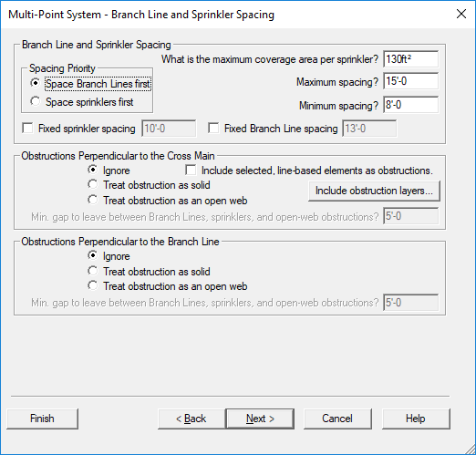The width and height of the screenshot is (476, 455).
Task: Click the 'Branch Line and Sprinkler Spacing' group heading
Action: (x=97, y=45)
